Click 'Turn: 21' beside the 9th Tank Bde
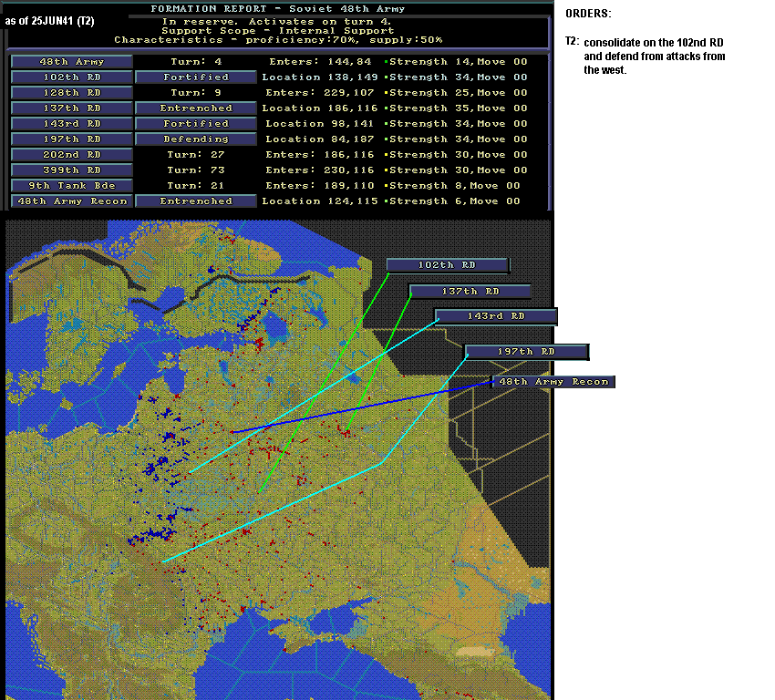 196,186
